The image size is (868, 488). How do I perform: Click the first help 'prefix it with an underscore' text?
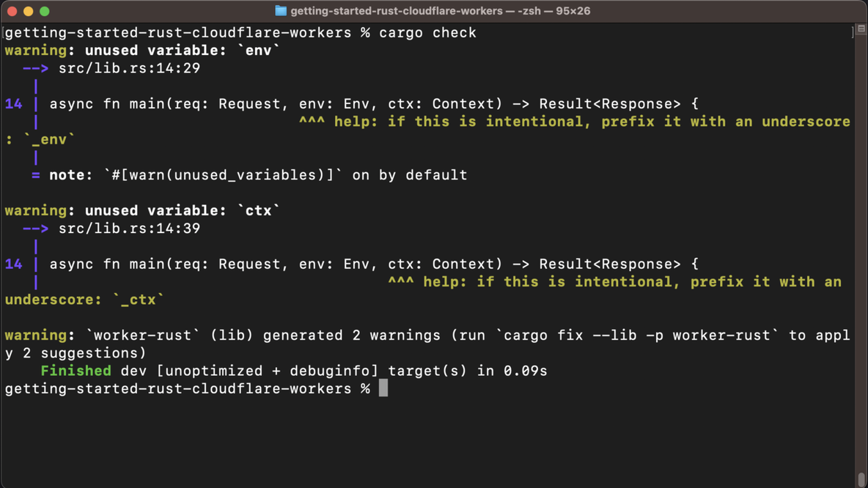(726, 122)
